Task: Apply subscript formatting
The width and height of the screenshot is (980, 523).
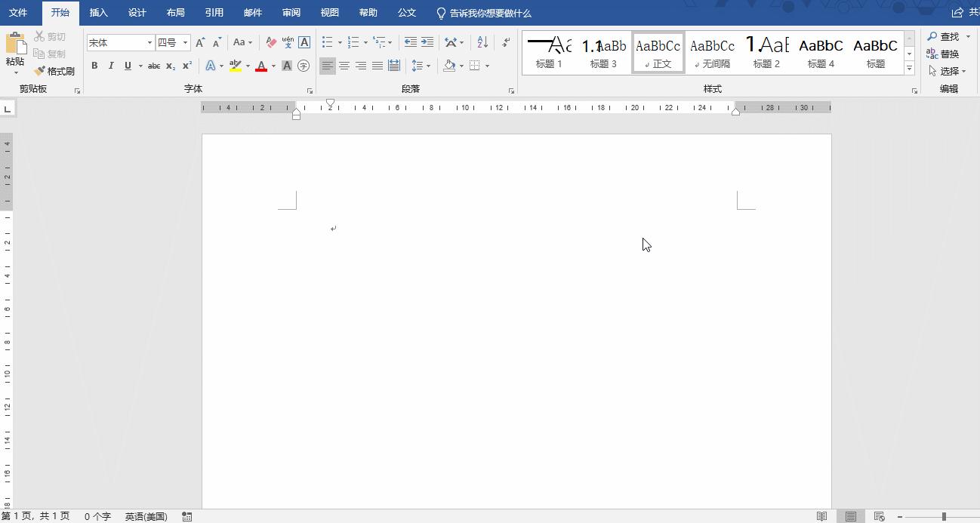Action: tap(171, 66)
